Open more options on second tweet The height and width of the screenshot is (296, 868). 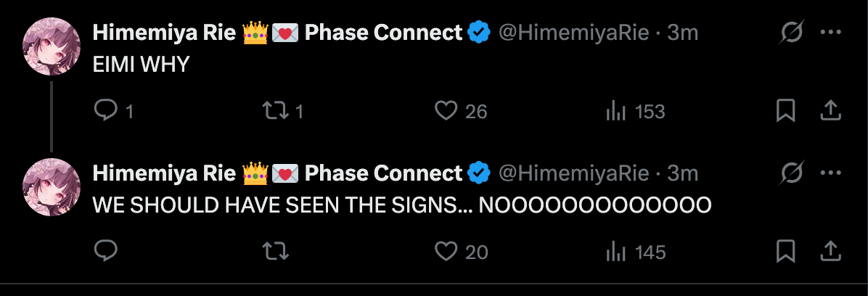coord(830,173)
